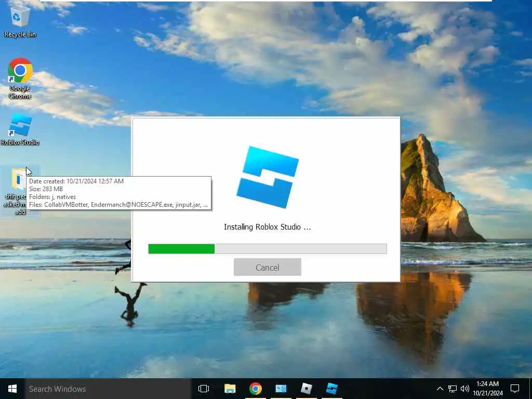
Task: Switch to the Roblox Player taskbar icon
Action: (x=307, y=389)
